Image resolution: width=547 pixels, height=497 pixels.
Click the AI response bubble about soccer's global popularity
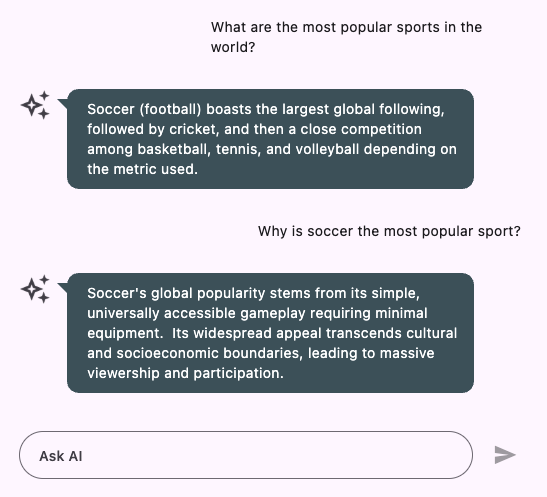click(270, 333)
